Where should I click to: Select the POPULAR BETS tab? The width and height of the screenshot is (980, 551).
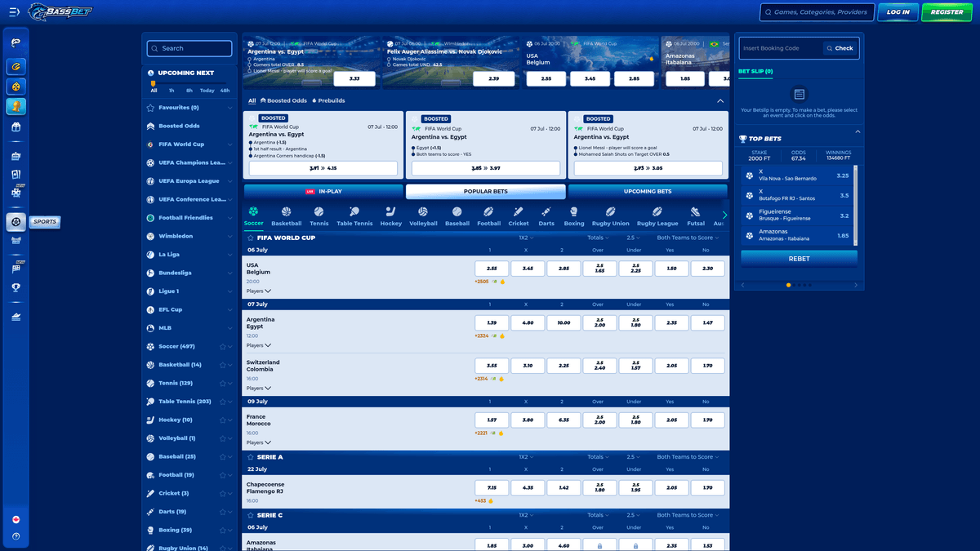485,191
